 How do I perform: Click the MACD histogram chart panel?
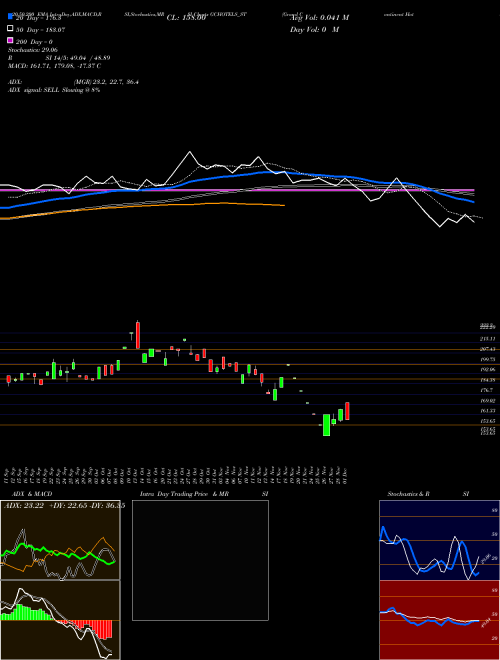tap(60, 620)
